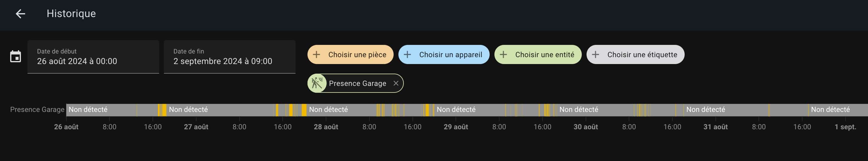Open the Choisir une étiquette picker
868x161 pixels.
point(642,54)
